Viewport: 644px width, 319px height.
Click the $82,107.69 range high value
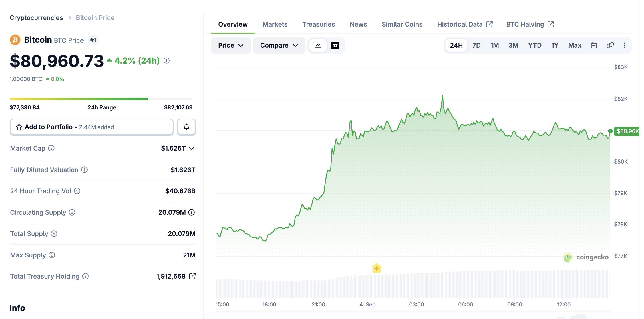(178, 107)
